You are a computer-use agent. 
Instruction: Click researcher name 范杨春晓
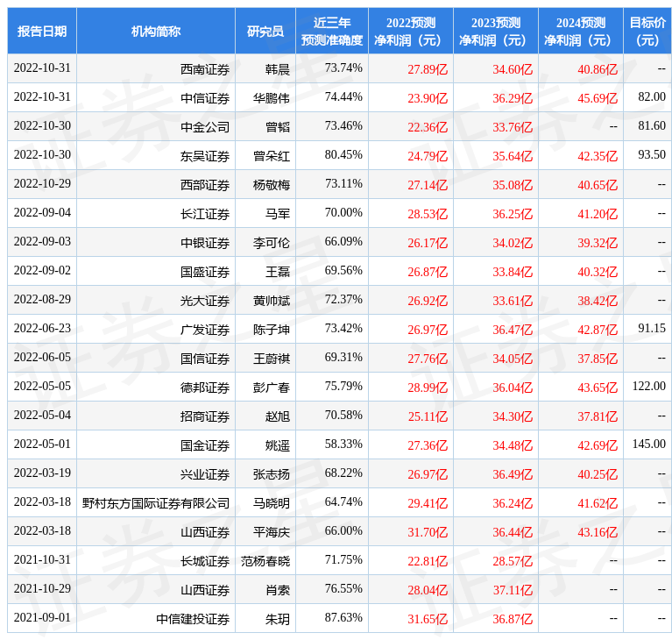[265, 561]
